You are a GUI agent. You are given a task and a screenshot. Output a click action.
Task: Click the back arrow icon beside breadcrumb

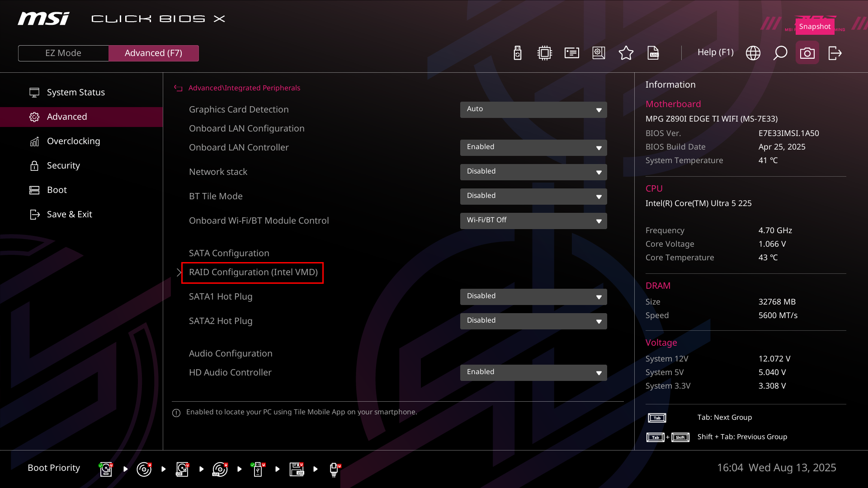point(178,88)
